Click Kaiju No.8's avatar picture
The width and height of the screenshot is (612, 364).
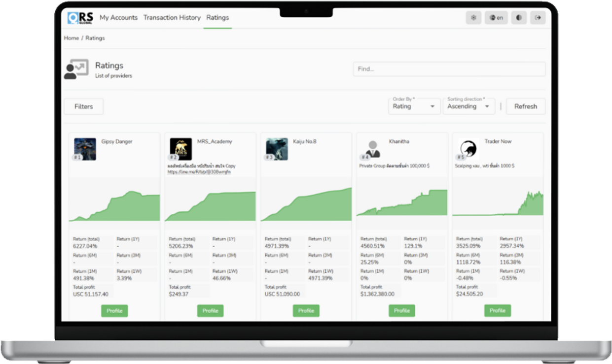[x=277, y=149]
